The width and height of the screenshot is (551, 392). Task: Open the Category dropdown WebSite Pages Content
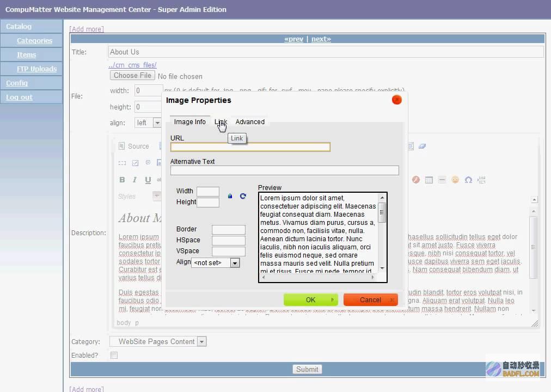click(x=158, y=341)
